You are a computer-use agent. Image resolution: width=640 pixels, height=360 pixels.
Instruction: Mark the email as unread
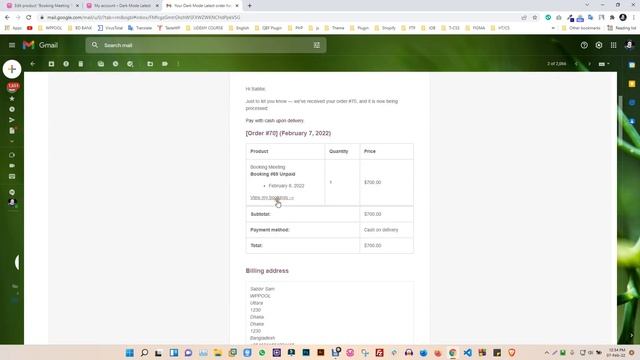click(100, 64)
